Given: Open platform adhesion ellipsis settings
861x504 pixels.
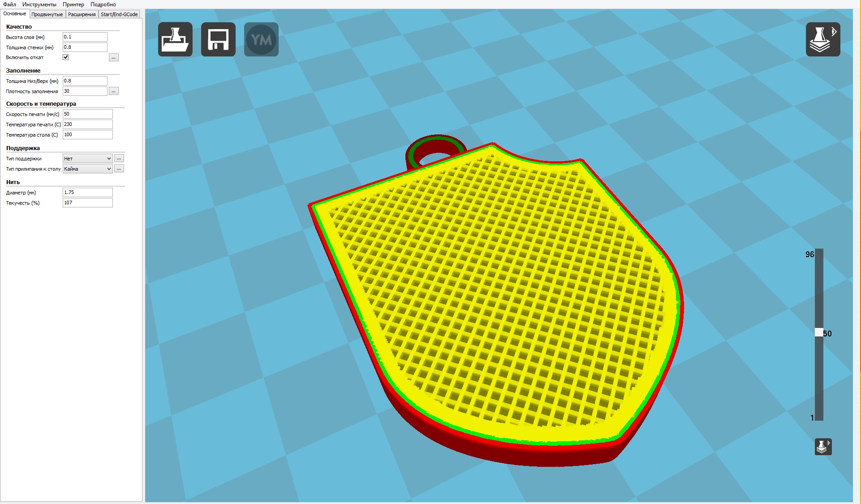Looking at the screenshot, I should point(119,169).
